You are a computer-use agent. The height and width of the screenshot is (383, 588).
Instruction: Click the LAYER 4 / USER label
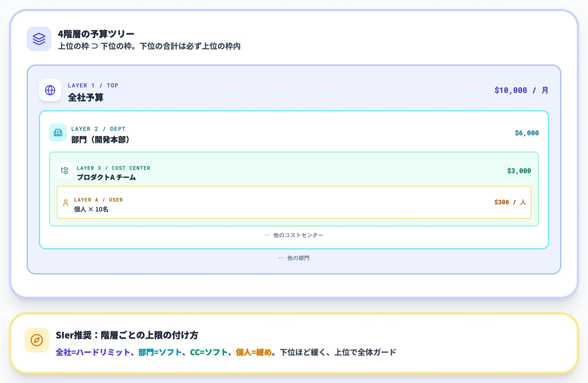[98, 200]
